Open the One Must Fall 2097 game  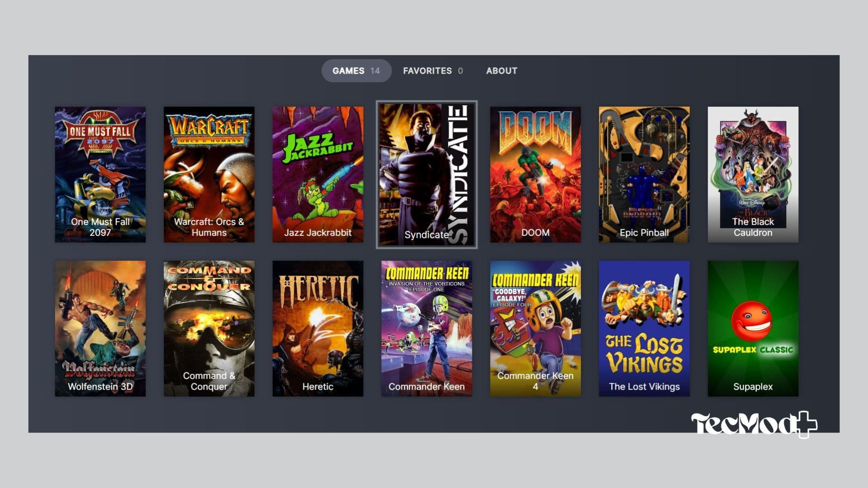pos(100,174)
